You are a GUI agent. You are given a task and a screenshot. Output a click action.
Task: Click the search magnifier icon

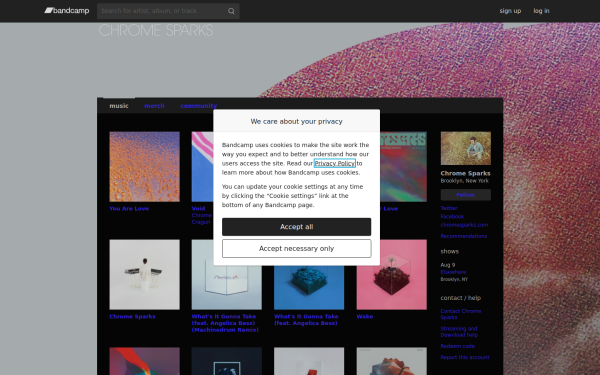pos(231,11)
